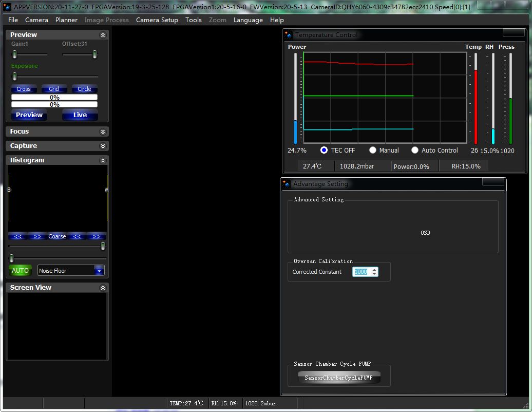Click the first 0% progress bar
Viewport: 532px width, 412px height.
tap(54, 98)
